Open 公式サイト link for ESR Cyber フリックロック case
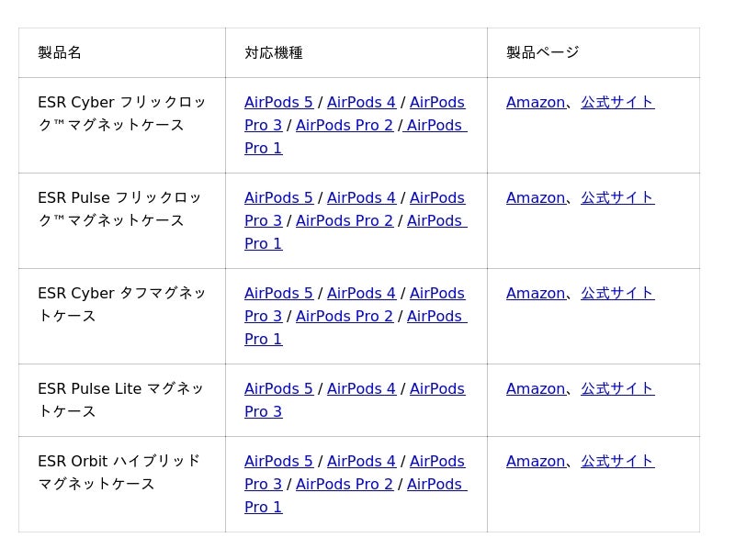The image size is (735, 560). (x=617, y=102)
